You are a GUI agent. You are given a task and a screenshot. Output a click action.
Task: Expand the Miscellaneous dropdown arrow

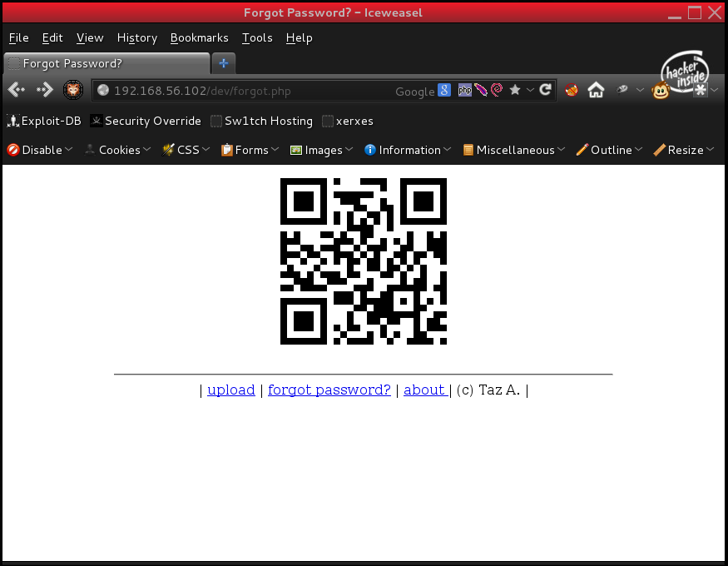click(561, 150)
